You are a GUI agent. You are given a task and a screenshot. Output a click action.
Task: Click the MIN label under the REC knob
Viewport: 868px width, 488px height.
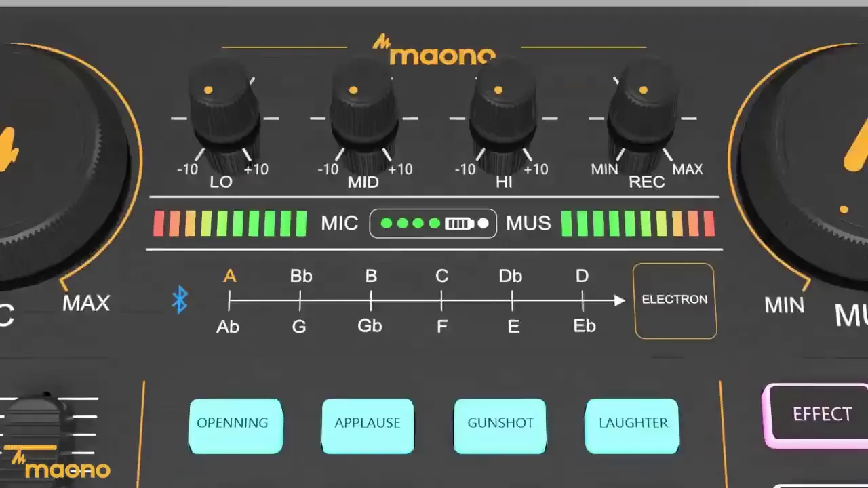click(604, 169)
